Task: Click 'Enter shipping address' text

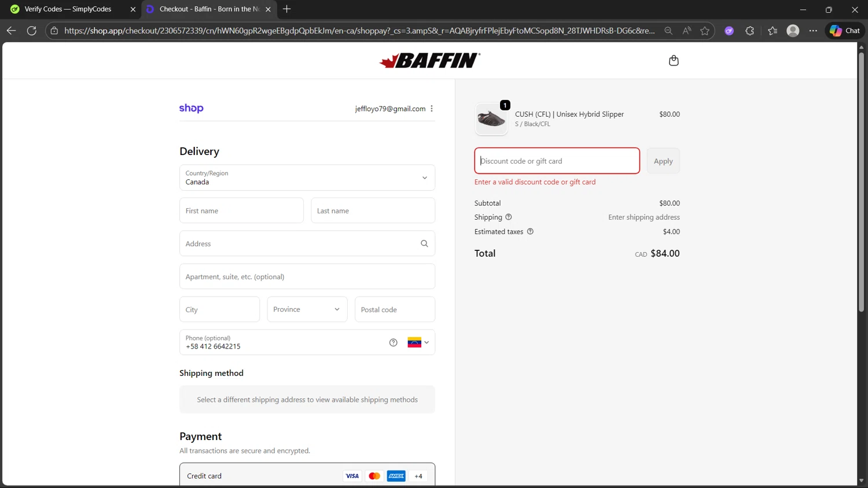Action: [x=644, y=217]
